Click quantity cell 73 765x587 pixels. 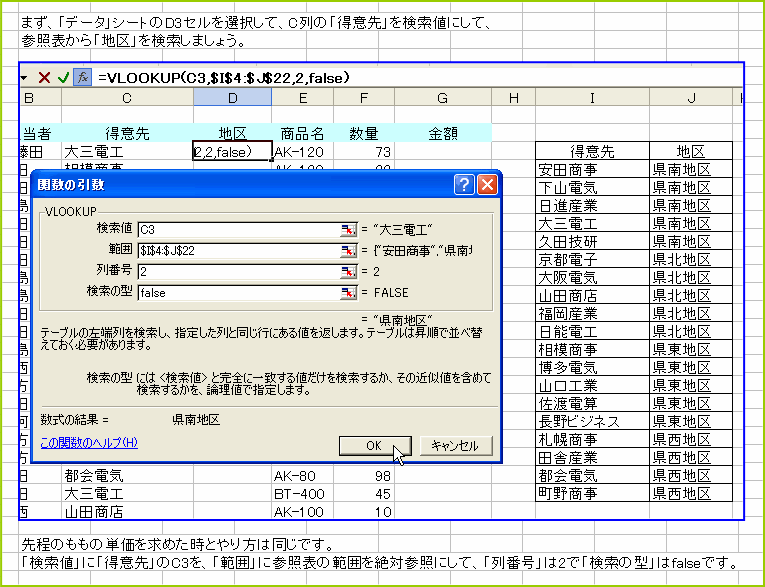coord(364,152)
